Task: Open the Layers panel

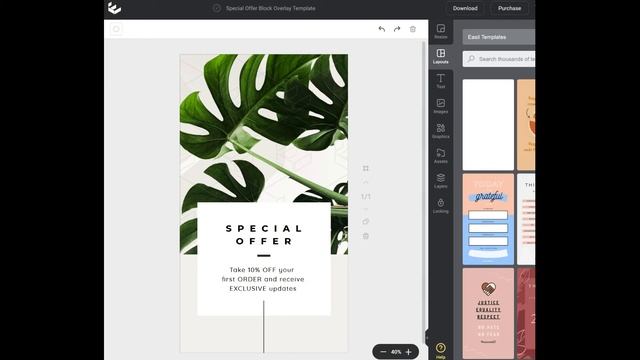Action: click(x=441, y=181)
